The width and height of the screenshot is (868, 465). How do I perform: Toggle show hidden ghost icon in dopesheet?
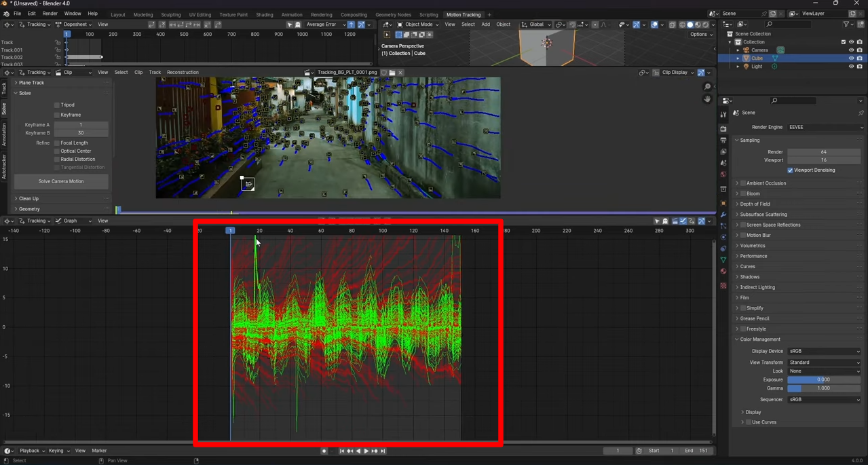coord(298,24)
